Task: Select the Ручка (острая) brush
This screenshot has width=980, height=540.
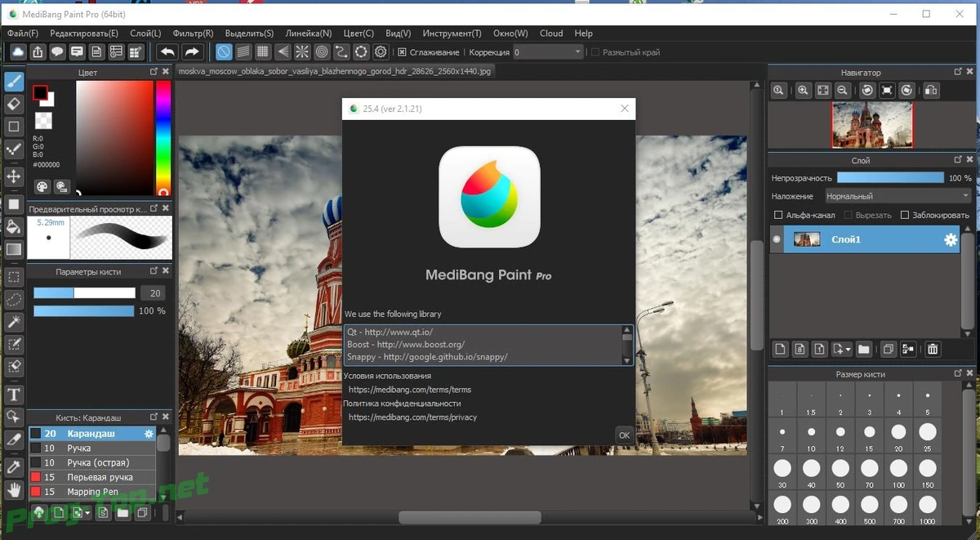Action: (x=91, y=462)
